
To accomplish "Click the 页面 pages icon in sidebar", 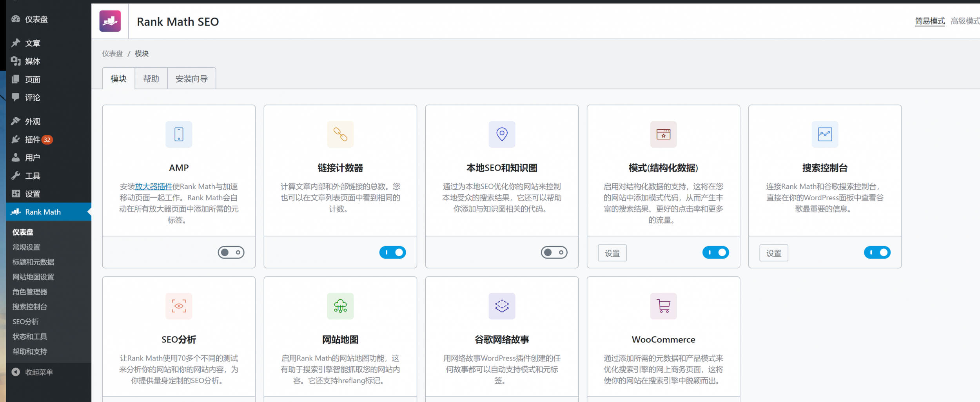I will (16, 79).
